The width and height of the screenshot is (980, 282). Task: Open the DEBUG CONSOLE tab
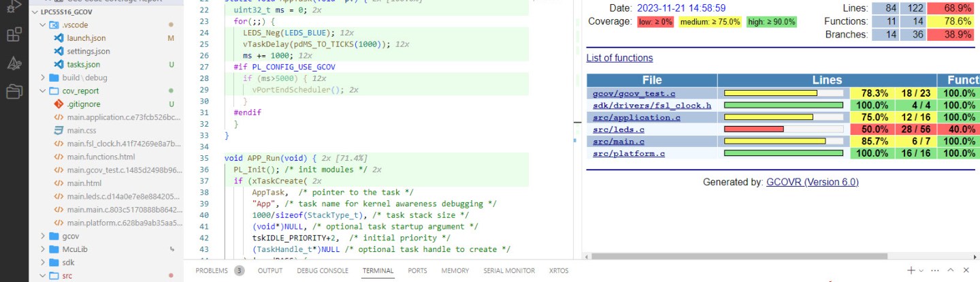tap(323, 270)
